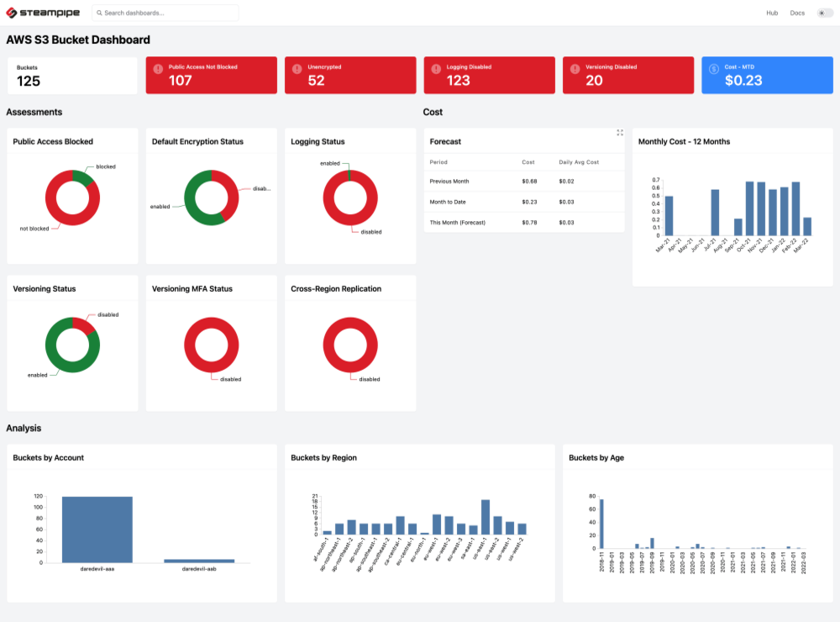Click the search magnifier icon

[x=99, y=13]
